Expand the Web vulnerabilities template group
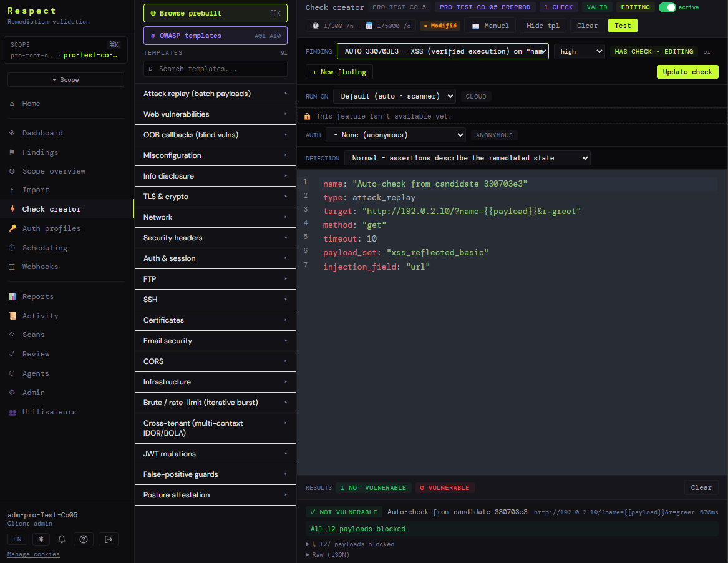Image resolution: width=728 pixels, height=563 pixels. pos(215,114)
